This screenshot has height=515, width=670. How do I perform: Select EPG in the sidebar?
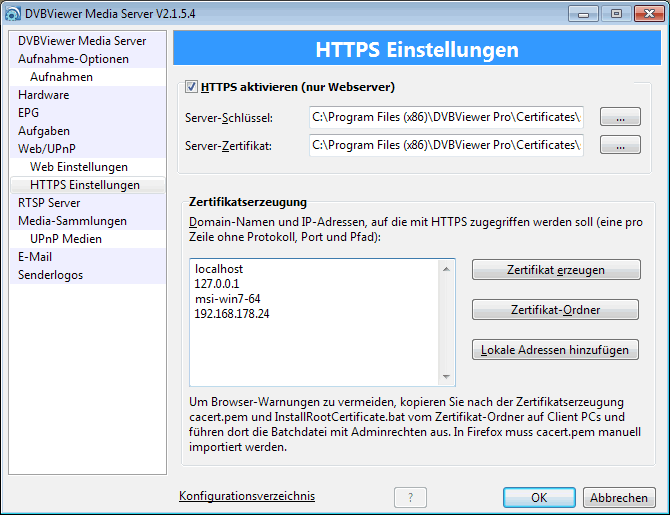88,113
